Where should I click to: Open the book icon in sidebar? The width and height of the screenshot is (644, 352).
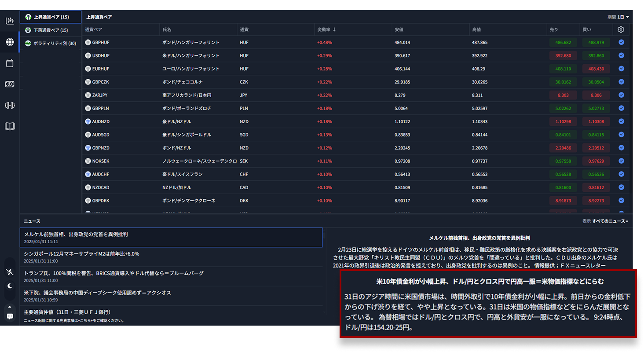coord(10,126)
